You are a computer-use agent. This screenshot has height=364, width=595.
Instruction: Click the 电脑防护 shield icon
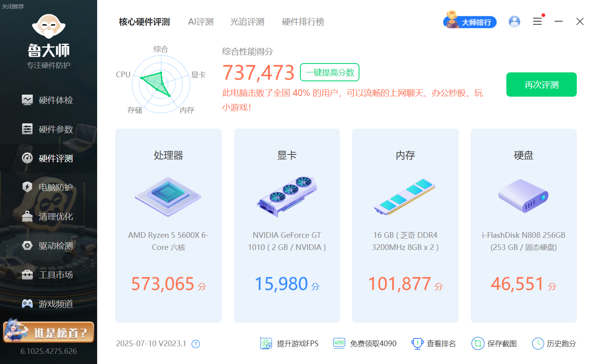click(27, 187)
